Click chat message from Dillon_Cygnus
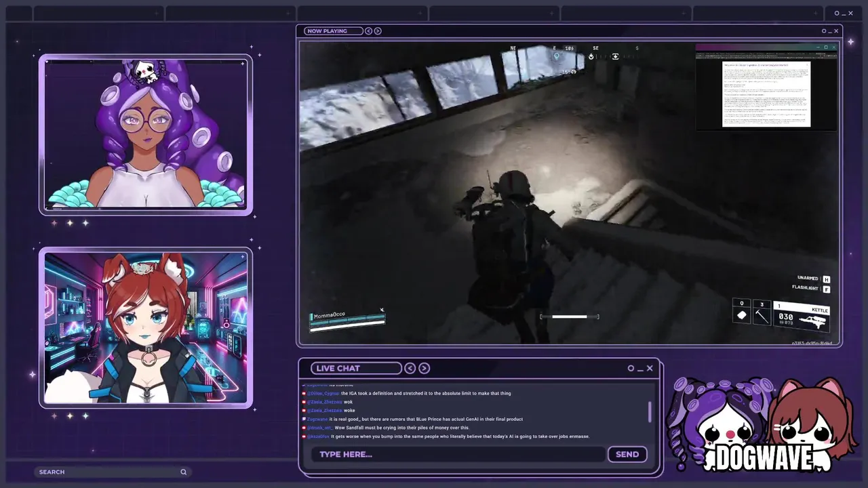 [x=409, y=393]
